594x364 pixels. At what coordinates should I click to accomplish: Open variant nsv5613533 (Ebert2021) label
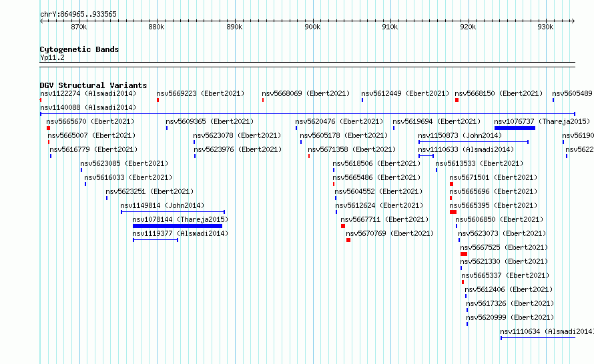click(479, 163)
